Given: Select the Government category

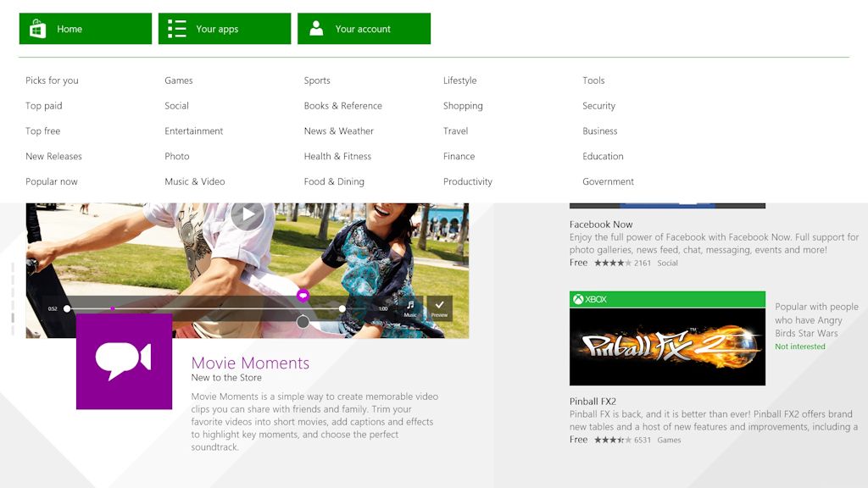Looking at the screenshot, I should point(609,181).
